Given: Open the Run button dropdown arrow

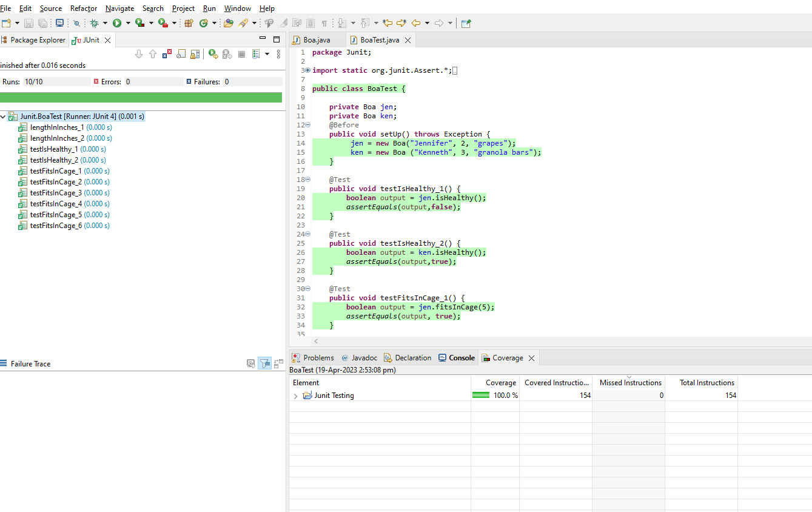Looking at the screenshot, I should [x=128, y=23].
